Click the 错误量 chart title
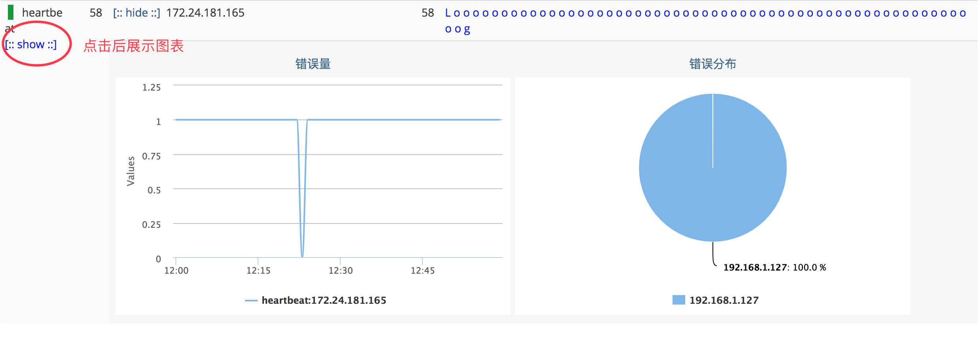This screenshot has width=980, height=337. coord(313,64)
